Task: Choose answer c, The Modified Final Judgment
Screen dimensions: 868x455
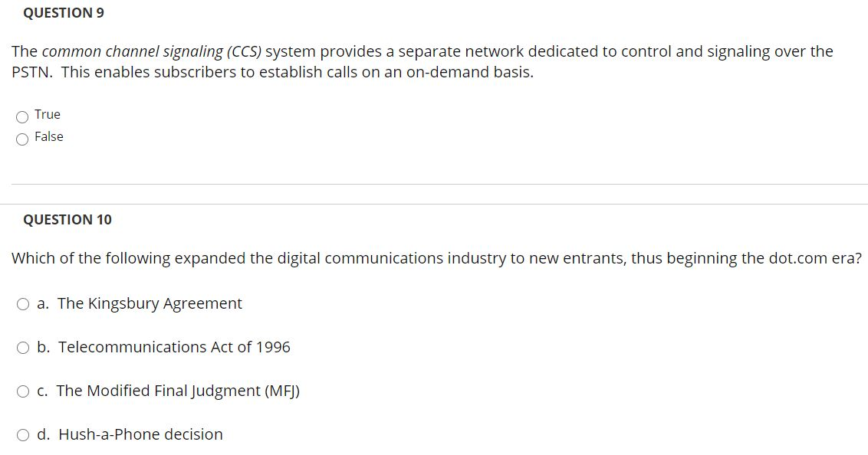Action: pyautogui.click(x=23, y=391)
